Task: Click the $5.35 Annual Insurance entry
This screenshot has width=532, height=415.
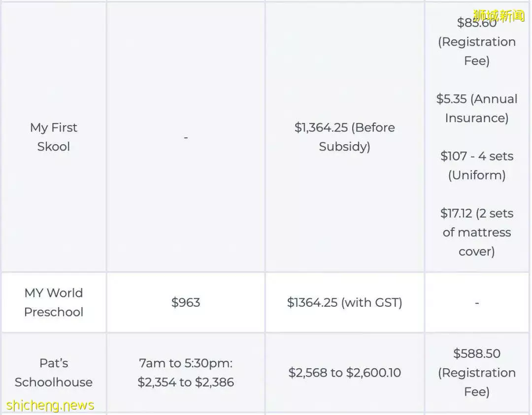Action: click(477, 108)
